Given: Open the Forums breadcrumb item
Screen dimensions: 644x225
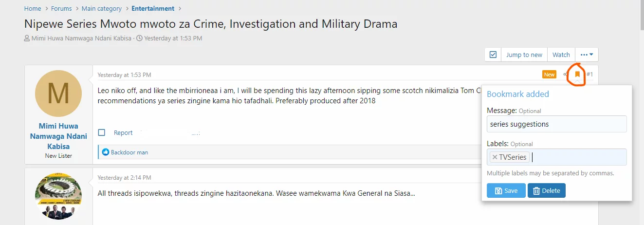Looking at the screenshot, I should pos(61,8).
